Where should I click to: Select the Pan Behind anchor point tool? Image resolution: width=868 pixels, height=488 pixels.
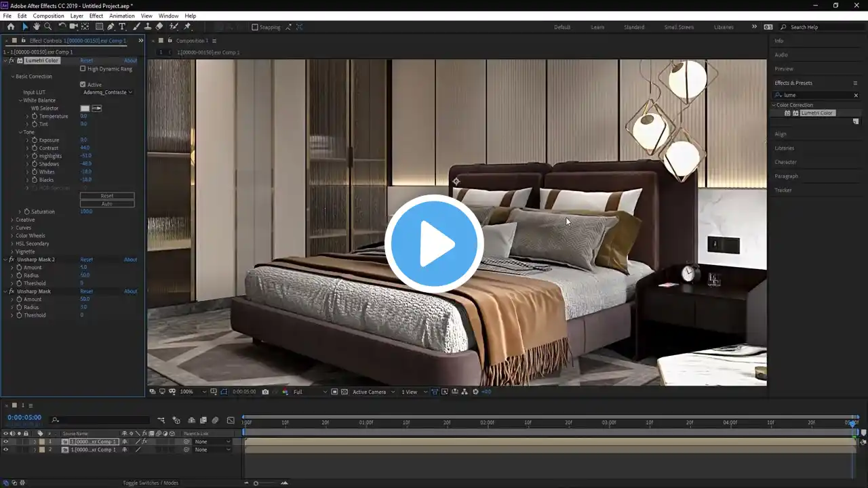pos(85,27)
